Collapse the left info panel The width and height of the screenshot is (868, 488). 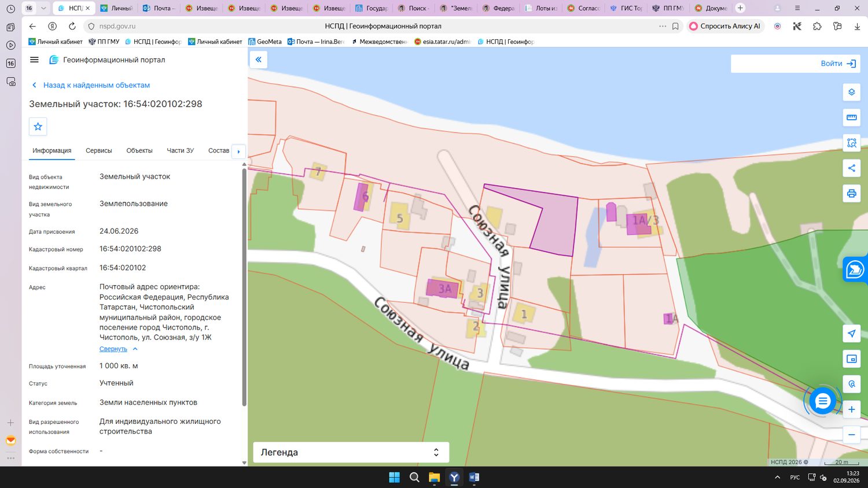pos(258,60)
